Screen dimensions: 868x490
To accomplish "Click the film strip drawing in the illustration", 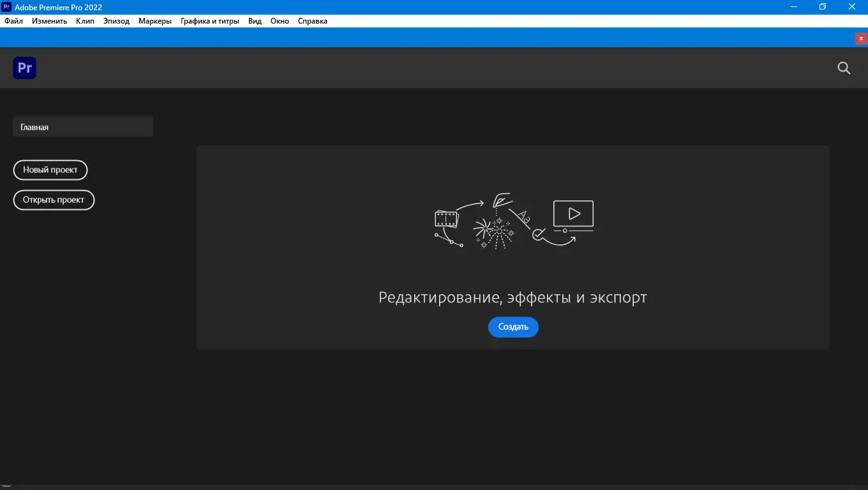I will [447, 218].
